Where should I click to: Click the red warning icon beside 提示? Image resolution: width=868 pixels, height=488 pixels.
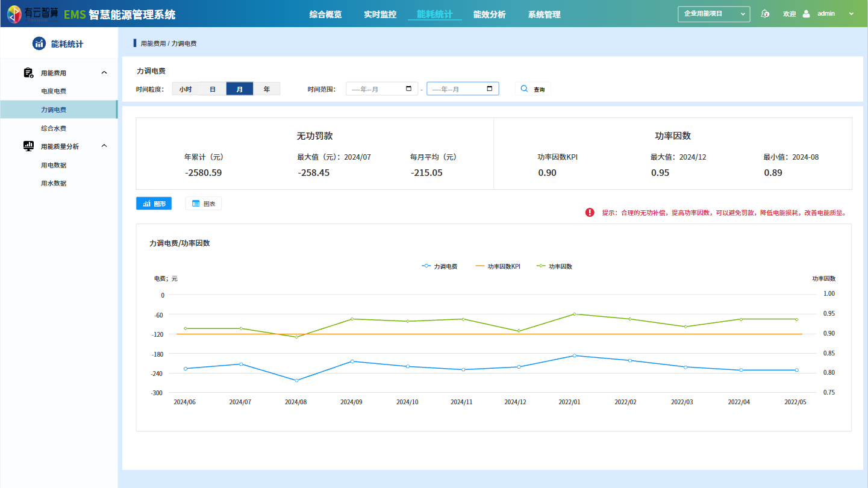click(590, 213)
